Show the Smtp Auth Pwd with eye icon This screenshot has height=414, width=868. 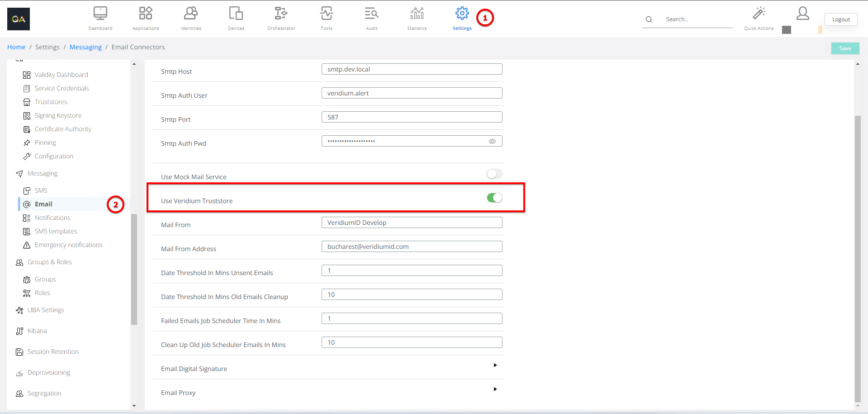click(x=492, y=142)
